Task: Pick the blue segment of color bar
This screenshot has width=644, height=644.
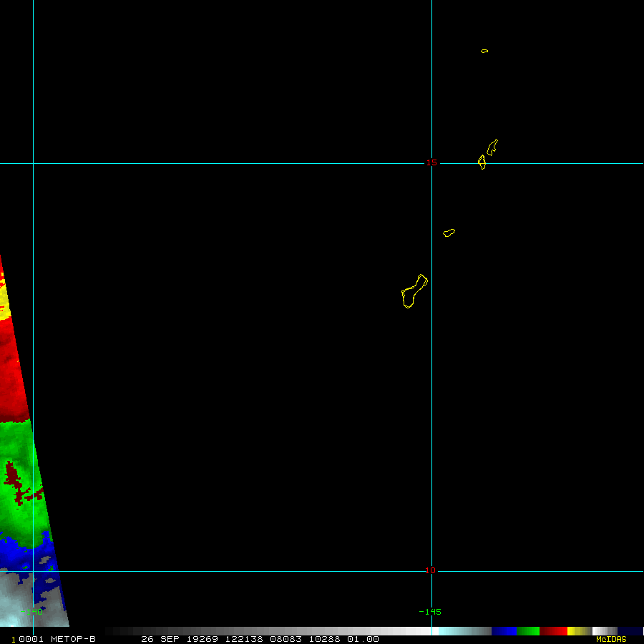Action: click(x=504, y=631)
